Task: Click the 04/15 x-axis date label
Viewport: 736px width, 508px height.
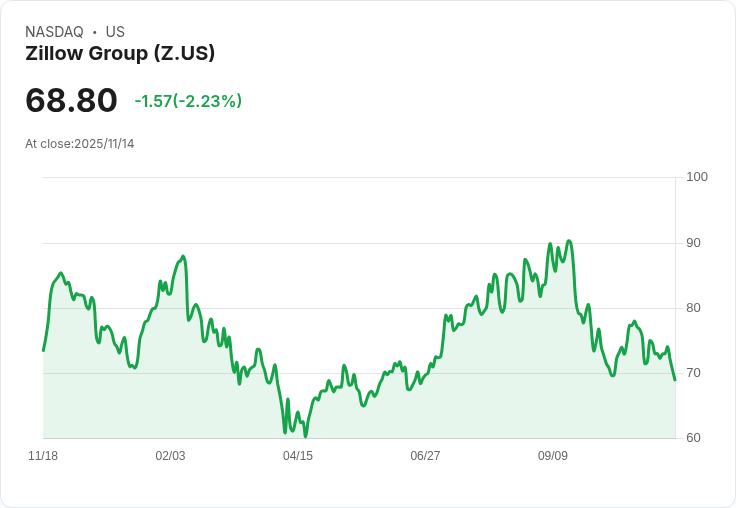Action: click(298, 456)
